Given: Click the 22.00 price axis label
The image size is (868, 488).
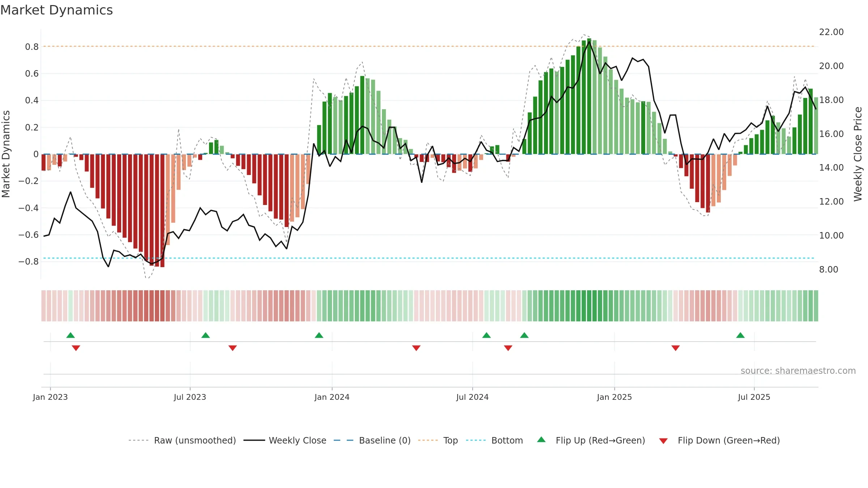Looking at the screenshot, I should 831,32.
